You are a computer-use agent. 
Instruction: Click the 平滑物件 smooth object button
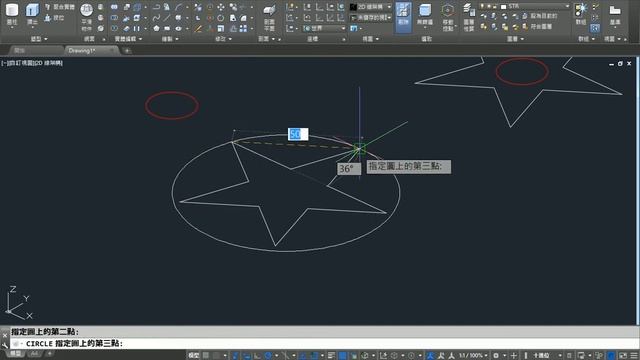click(86, 17)
